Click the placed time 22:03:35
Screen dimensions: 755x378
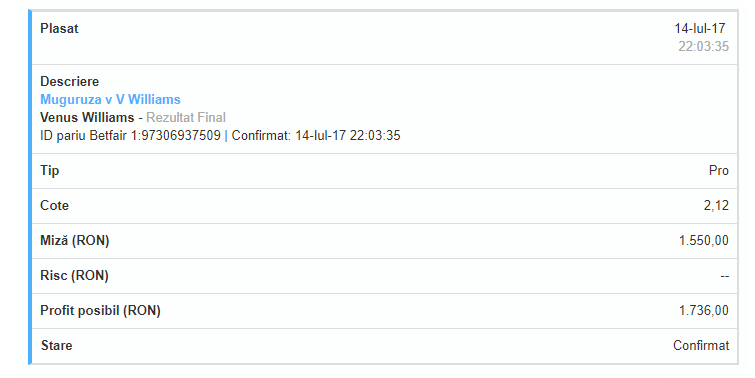click(x=703, y=46)
